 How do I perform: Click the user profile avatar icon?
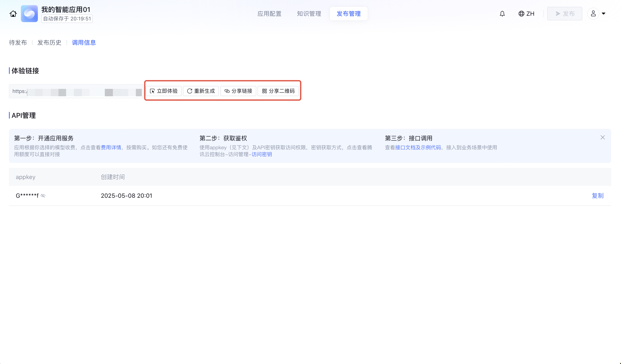coord(593,14)
